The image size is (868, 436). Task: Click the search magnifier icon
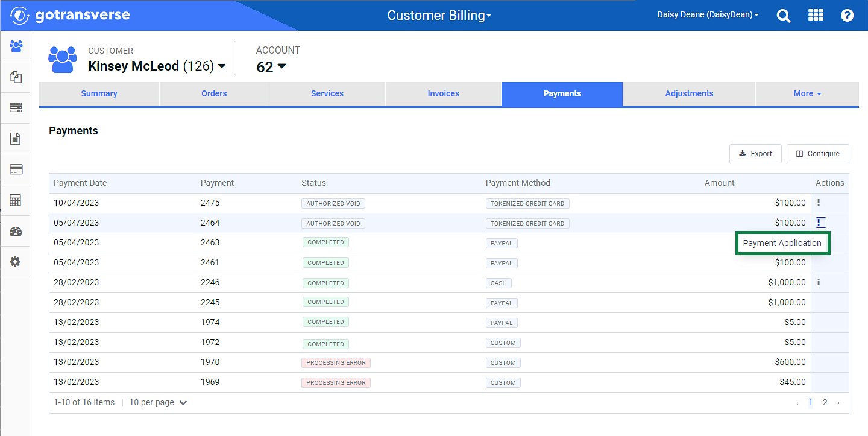pyautogui.click(x=784, y=16)
